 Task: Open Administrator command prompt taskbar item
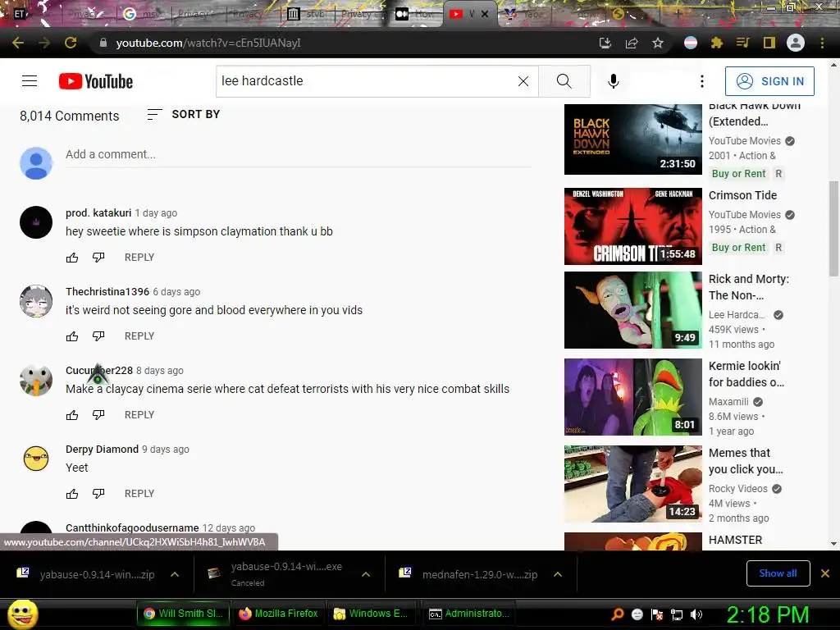pos(469,614)
